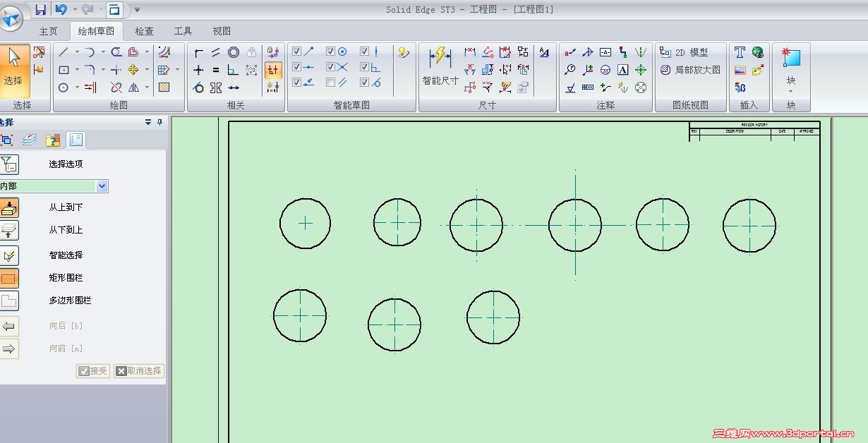868x443 pixels.
Task: Toggle the intersection IntelliSketch checkbox
Action: pyautogui.click(x=331, y=66)
